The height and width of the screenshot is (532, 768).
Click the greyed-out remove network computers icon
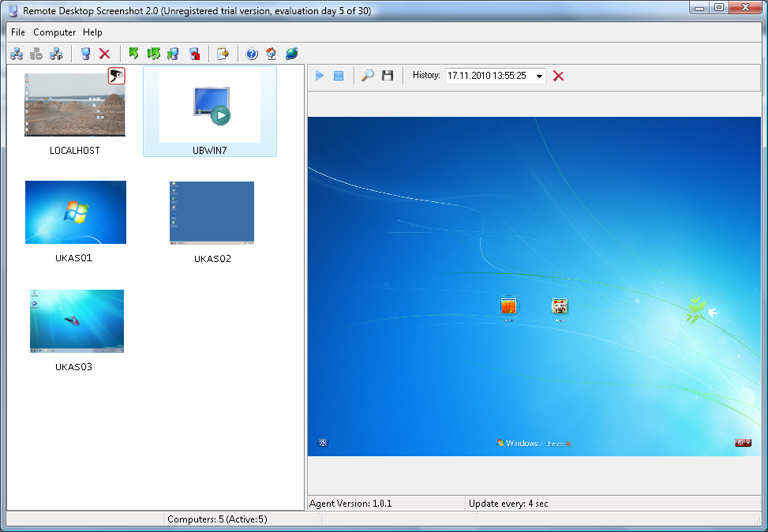click(x=36, y=54)
